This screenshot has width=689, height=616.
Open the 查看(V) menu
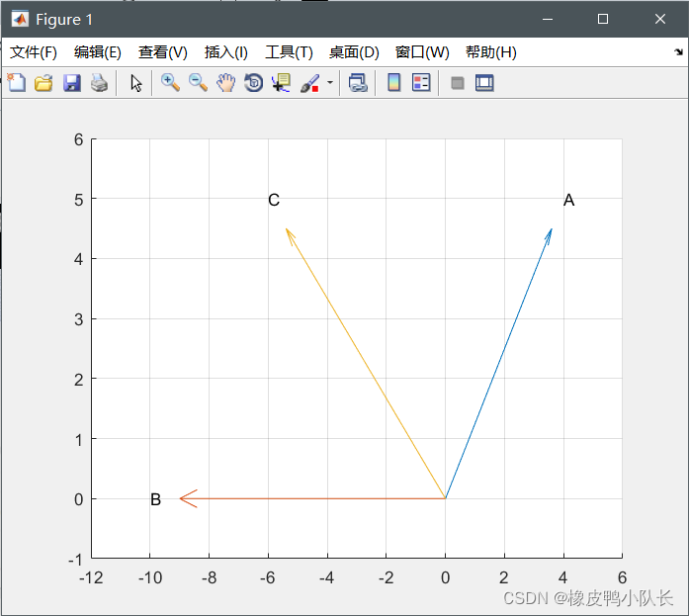click(x=162, y=52)
